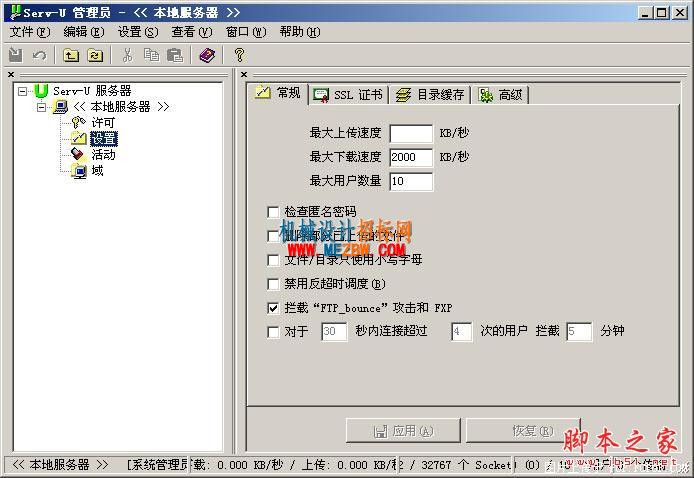Switch to the 目录缓存 tab

coord(430,95)
